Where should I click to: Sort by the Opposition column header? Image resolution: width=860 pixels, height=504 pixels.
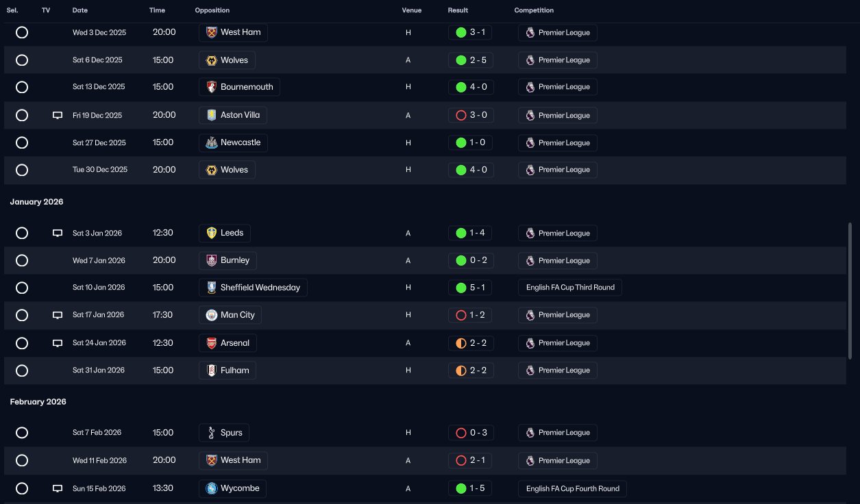click(x=212, y=10)
